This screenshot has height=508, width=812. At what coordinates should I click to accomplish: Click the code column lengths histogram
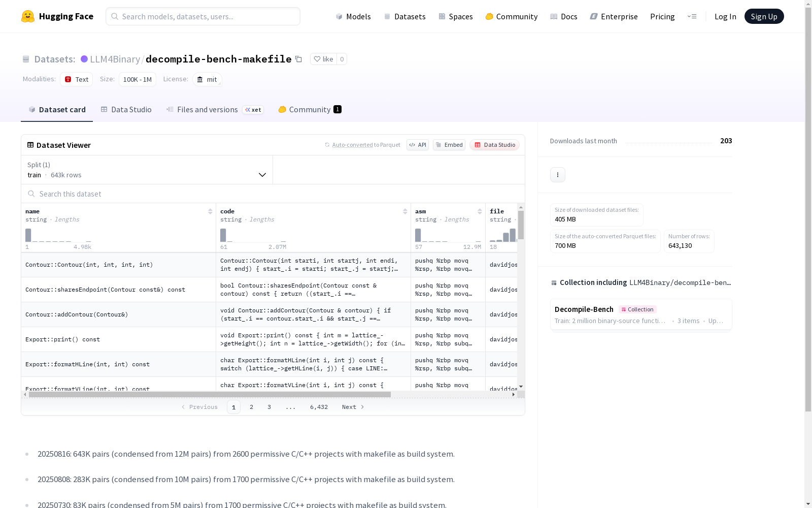pyautogui.click(x=253, y=235)
